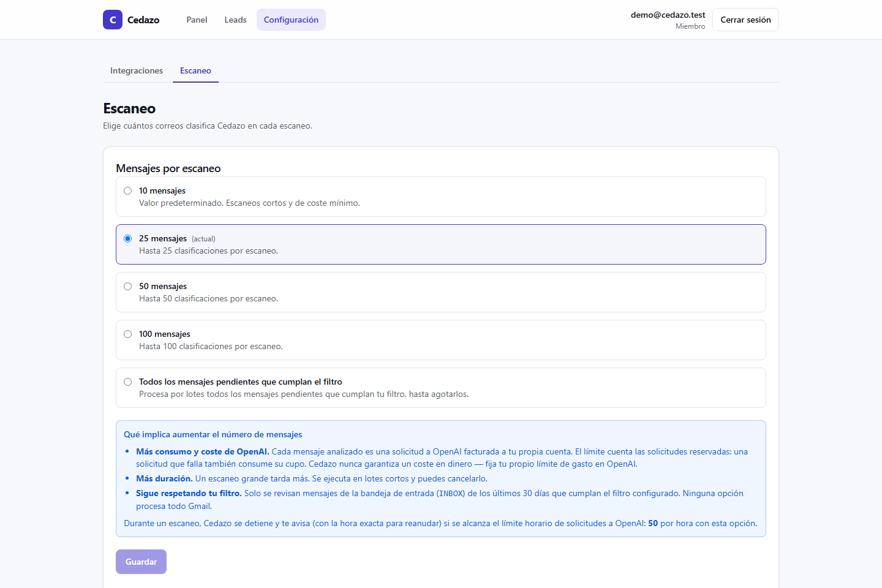Click the INBOX code text in the notice
Viewport: 882px width, 588px height.
pos(450,494)
